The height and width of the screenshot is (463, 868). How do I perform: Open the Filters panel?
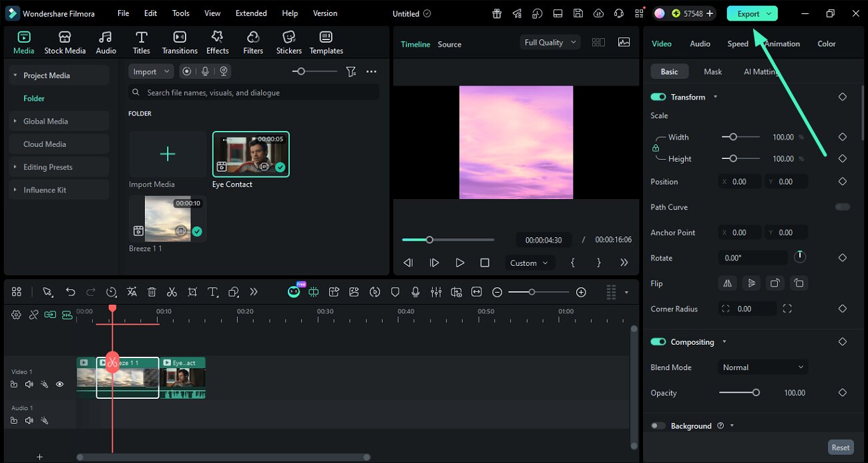253,43
